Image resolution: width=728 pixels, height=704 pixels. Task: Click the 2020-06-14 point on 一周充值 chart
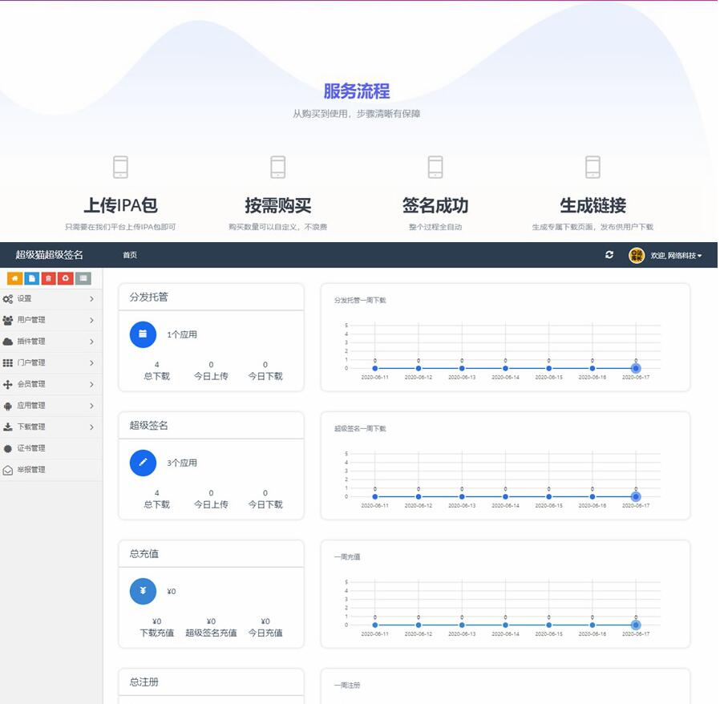505,625
